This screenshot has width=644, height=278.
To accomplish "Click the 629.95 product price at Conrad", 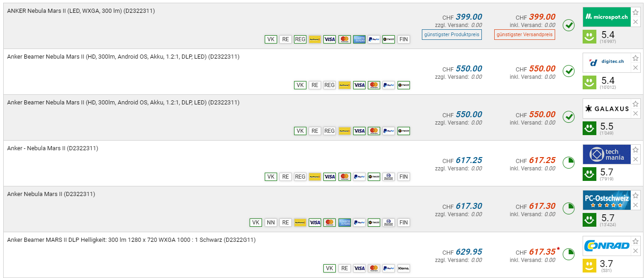I will (x=469, y=252).
